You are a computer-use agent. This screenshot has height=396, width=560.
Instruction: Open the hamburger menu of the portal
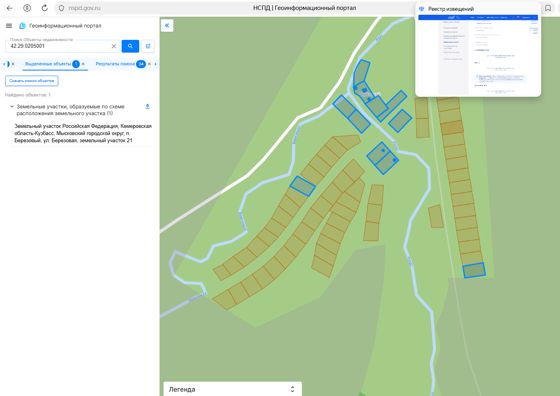click(x=9, y=26)
